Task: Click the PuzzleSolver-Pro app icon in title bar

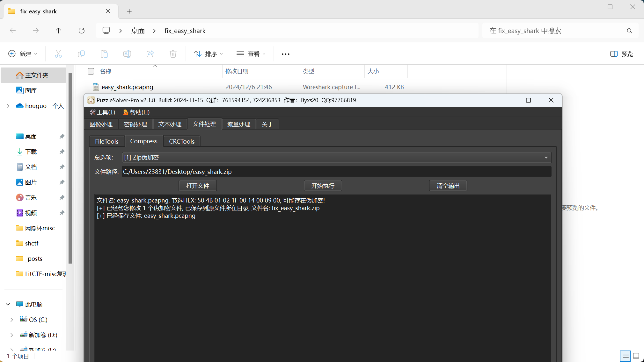Action: [x=91, y=100]
